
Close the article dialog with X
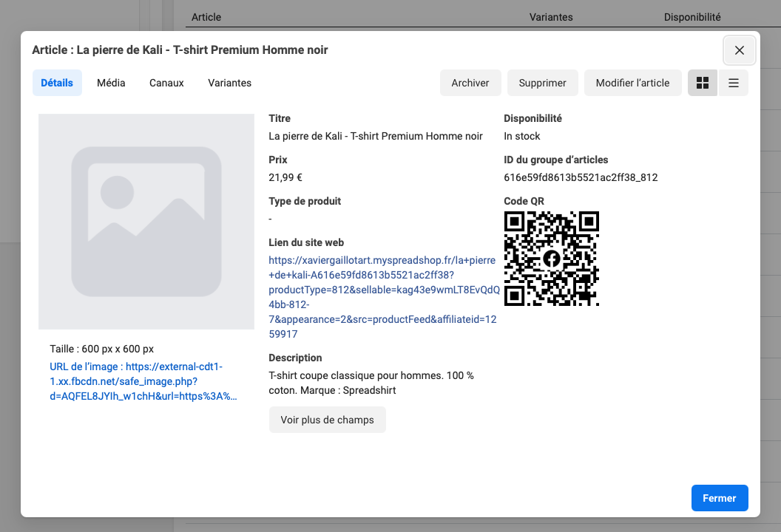pos(739,50)
